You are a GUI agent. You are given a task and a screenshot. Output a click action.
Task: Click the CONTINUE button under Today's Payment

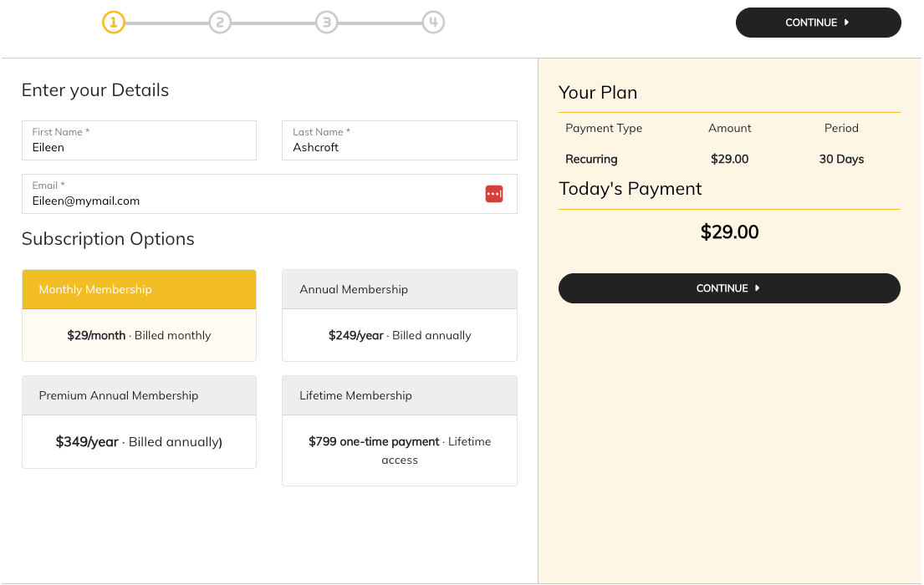point(729,288)
